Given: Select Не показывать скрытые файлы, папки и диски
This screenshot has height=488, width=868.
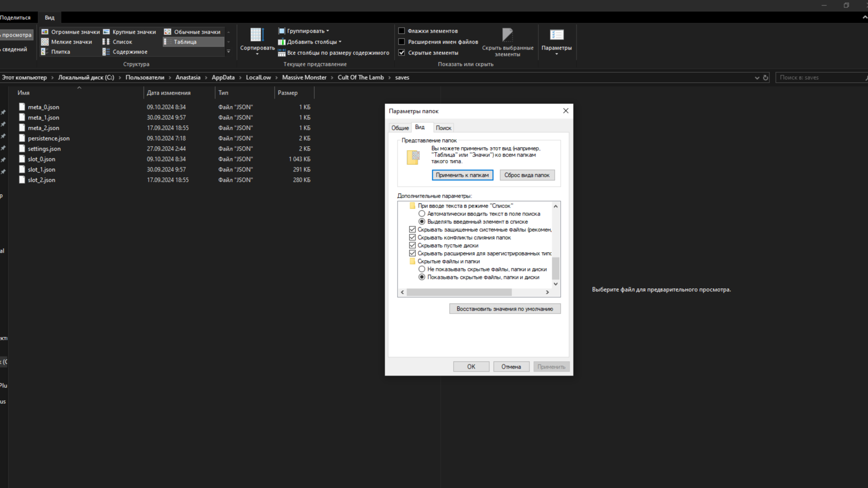Looking at the screenshot, I should (422, 269).
